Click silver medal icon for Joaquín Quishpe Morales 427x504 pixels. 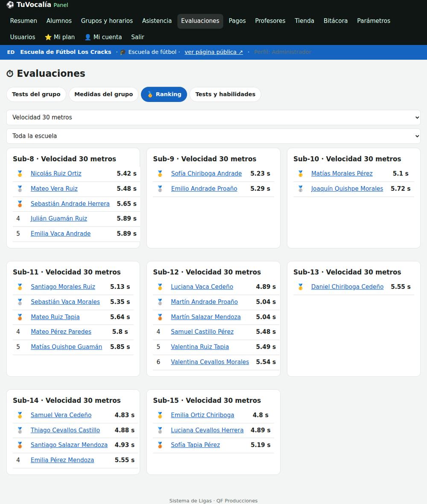click(x=301, y=189)
